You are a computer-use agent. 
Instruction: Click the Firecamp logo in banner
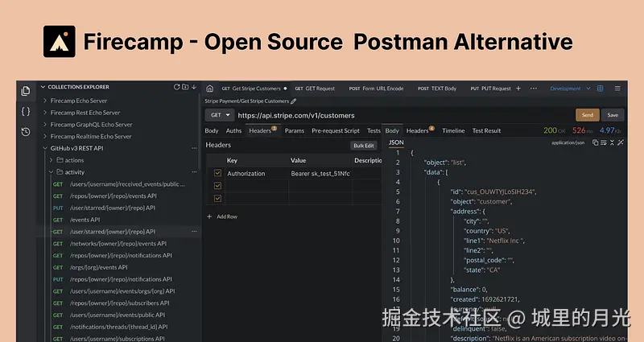(x=59, y=42)
